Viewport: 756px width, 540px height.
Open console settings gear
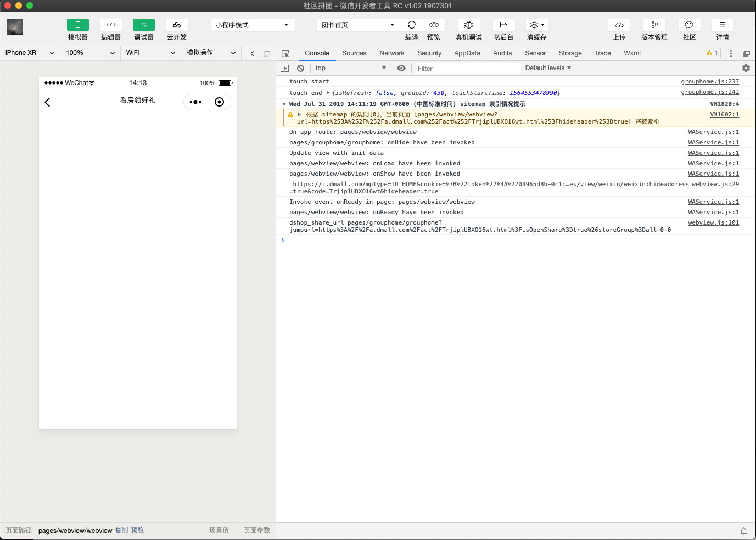tap(746, 68)
